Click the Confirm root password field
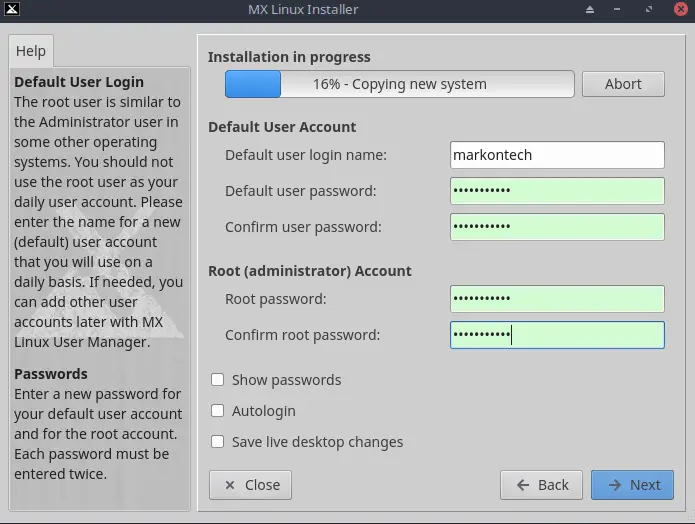Viewport: 695px width, 524px height. pos(557,335)
